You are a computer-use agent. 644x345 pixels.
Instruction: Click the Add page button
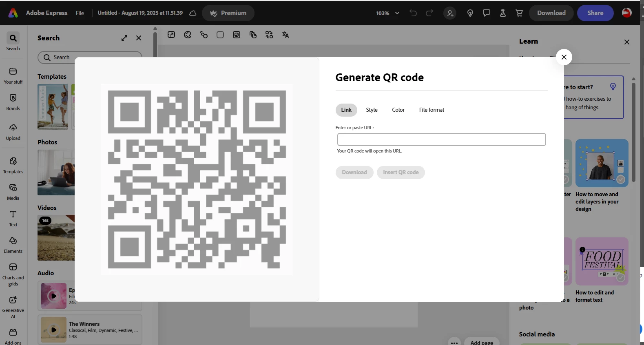coord(482,342)
